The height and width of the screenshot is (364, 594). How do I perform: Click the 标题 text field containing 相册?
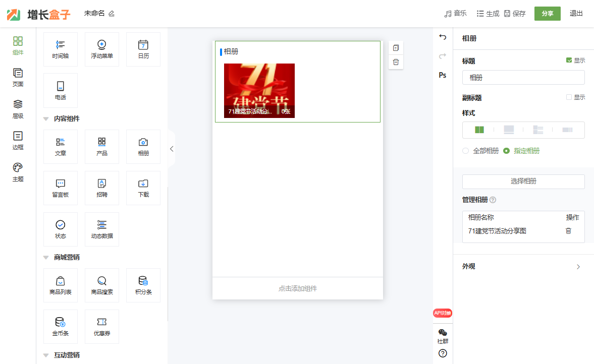(x=523, y=78)
